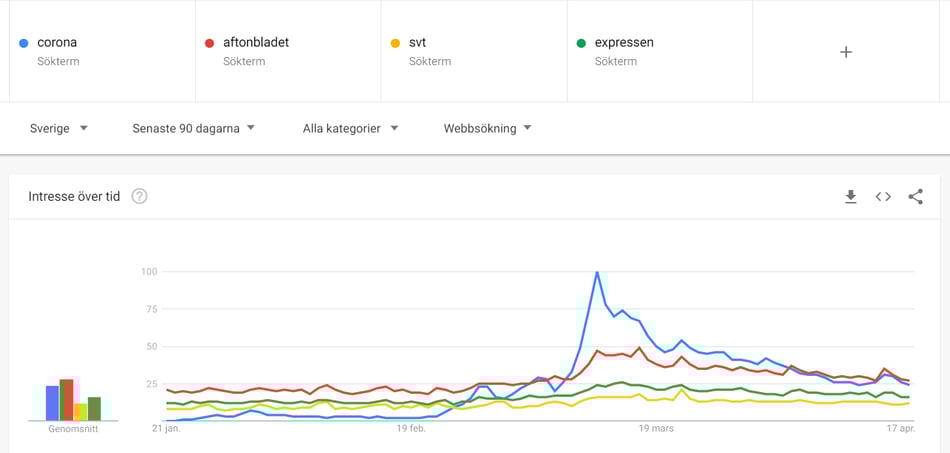
Task: Click the red dot next to aftonbladet
Action: click(209, 43)
